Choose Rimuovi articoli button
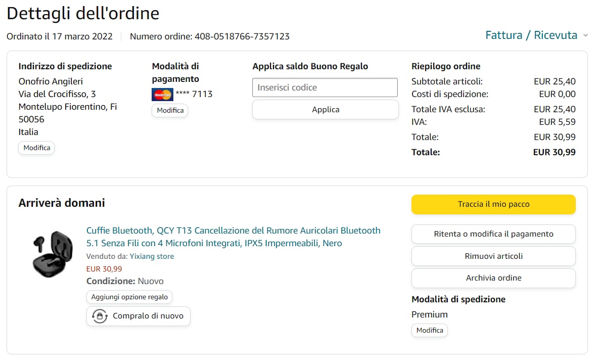Viewport: 599px width, 364px height. 493,256
